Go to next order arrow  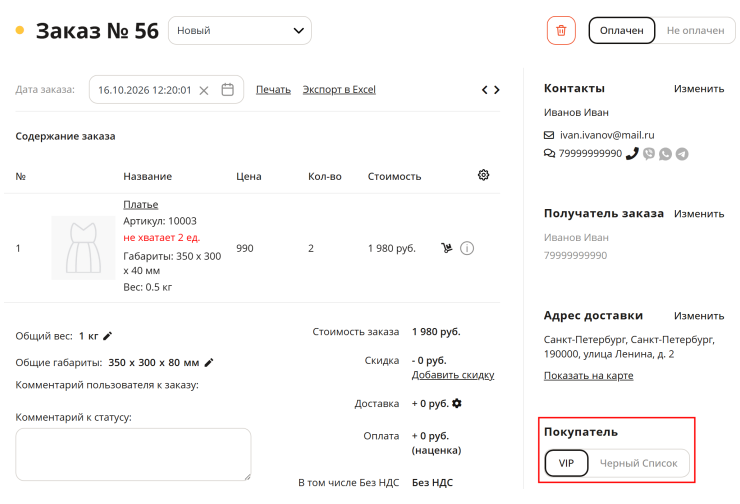[x=496, y=90]
